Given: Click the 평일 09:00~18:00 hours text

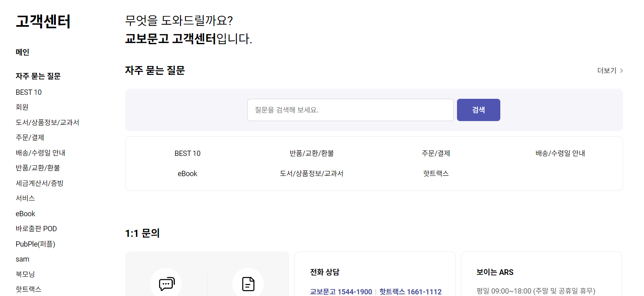Looking at the screenshot, I should click(x=536, y=291).
